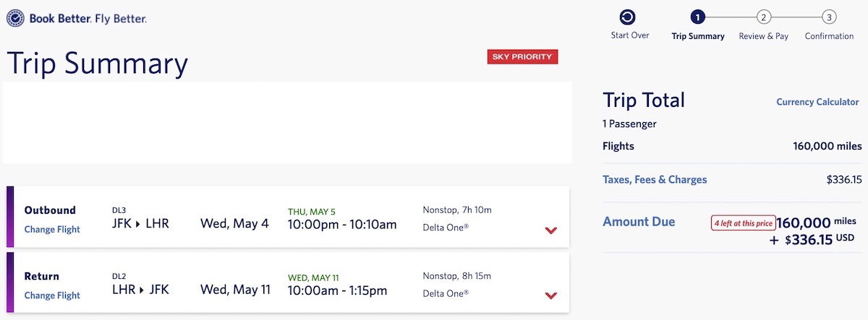868x320 pixels.
Task: Click the JFK to LHR route text
Action: coord(141,223)
